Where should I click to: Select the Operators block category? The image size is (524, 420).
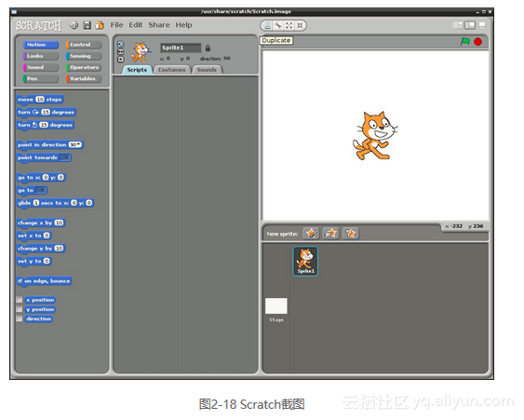pos(84,67)
